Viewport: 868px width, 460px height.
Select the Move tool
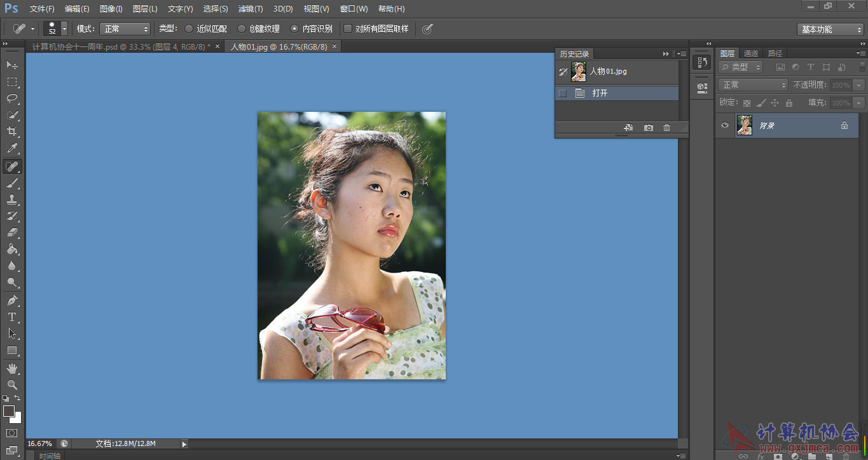coord(12,65)
